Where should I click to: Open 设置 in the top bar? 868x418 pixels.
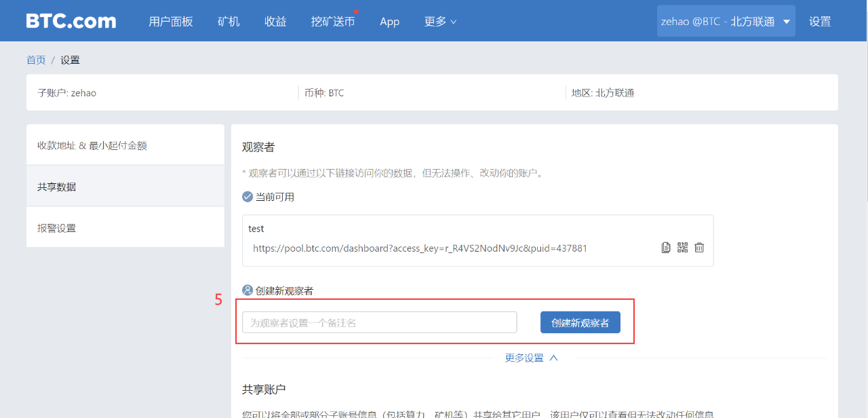coord(820,21)
